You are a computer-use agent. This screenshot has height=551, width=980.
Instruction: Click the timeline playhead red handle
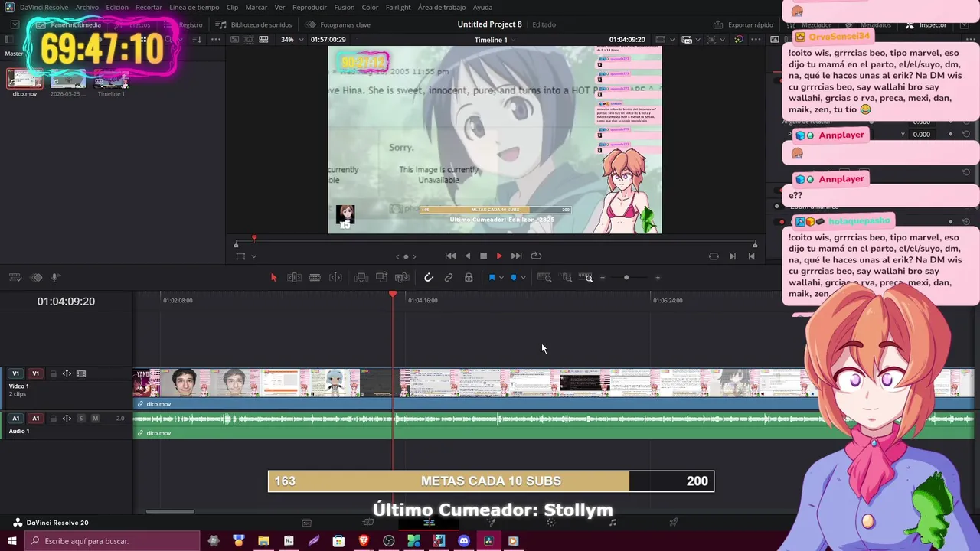[393, 295]
